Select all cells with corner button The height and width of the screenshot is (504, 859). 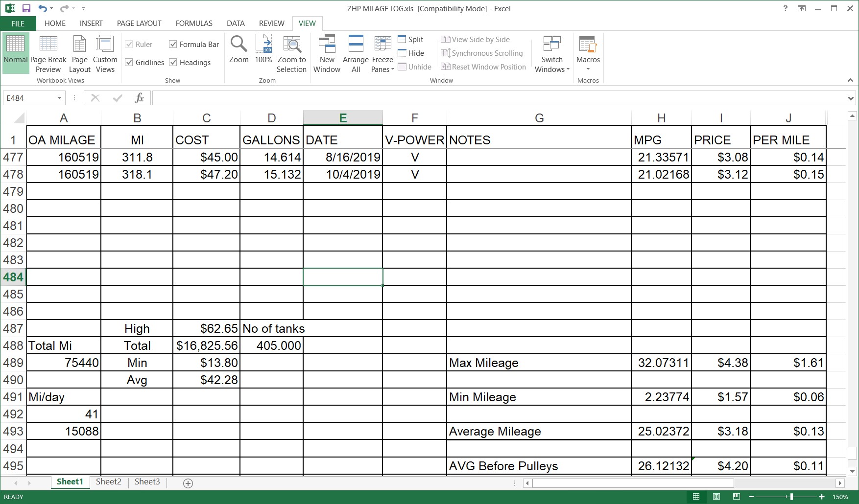pyautogui.click(x=18, y=117)
